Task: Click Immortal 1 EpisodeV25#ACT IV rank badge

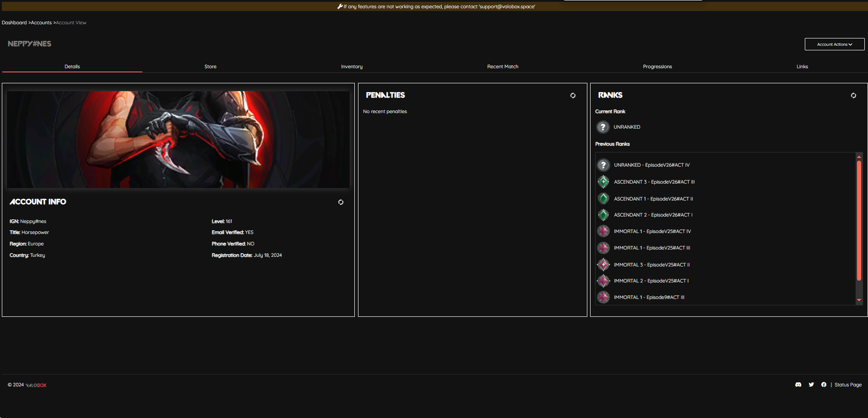Action: (603, 231)
